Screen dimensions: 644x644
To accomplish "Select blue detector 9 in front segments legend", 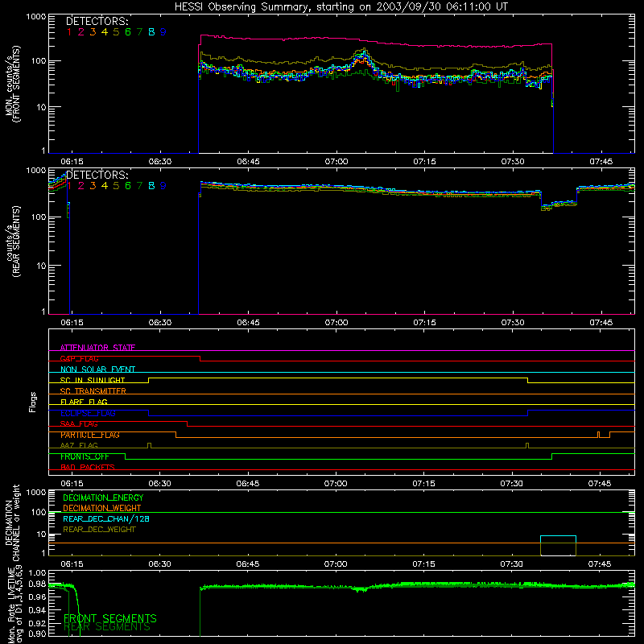I will (163, 32).
